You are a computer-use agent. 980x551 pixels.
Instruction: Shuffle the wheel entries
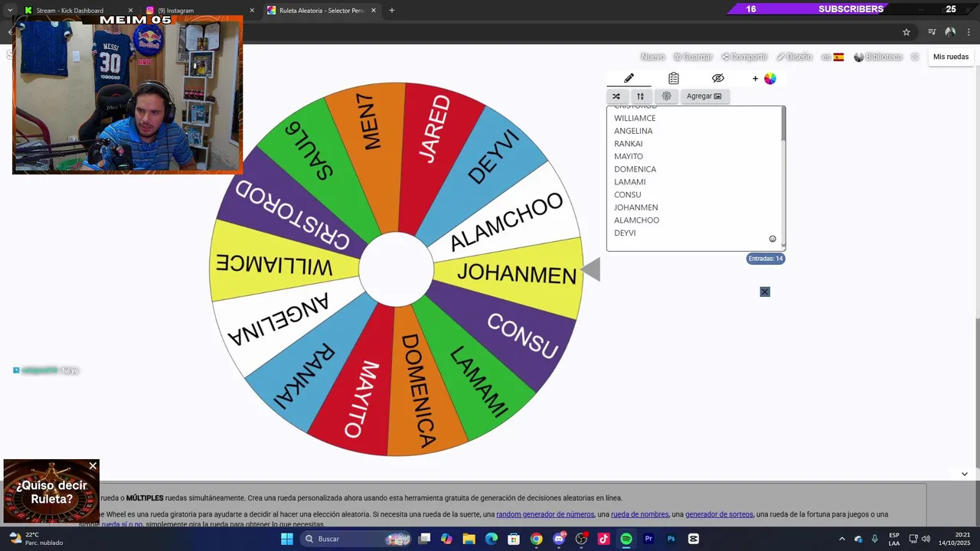[x=616, y=96]
